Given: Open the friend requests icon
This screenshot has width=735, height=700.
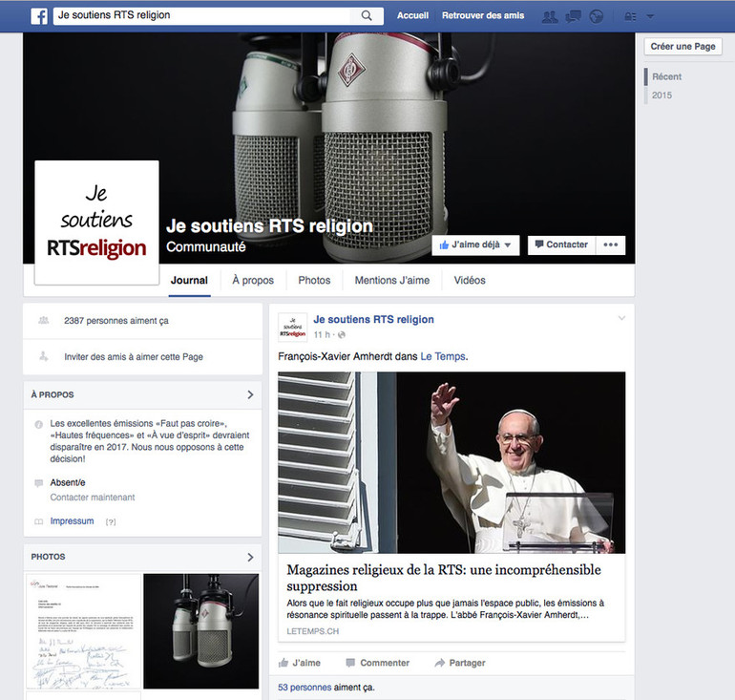Looking at the screenshot, I should pyautogui.click(x=550, y=17).
